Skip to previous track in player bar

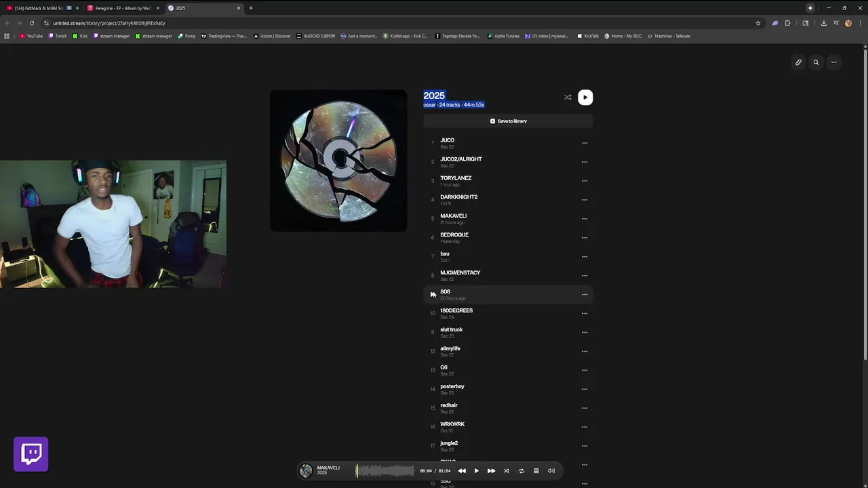pos(462,471)
